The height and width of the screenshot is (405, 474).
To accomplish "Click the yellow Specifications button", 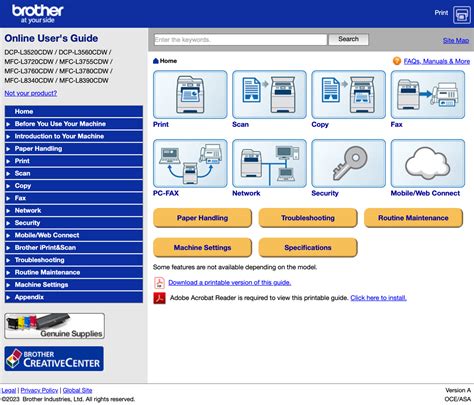I will coord(308,248).
